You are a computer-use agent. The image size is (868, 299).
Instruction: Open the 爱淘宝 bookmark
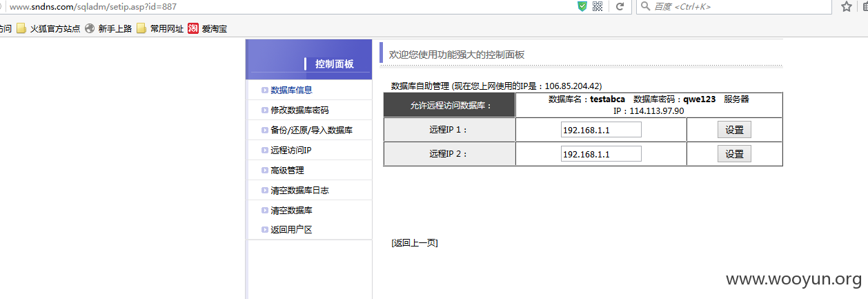pyautogui.click(x=208, y=29)
